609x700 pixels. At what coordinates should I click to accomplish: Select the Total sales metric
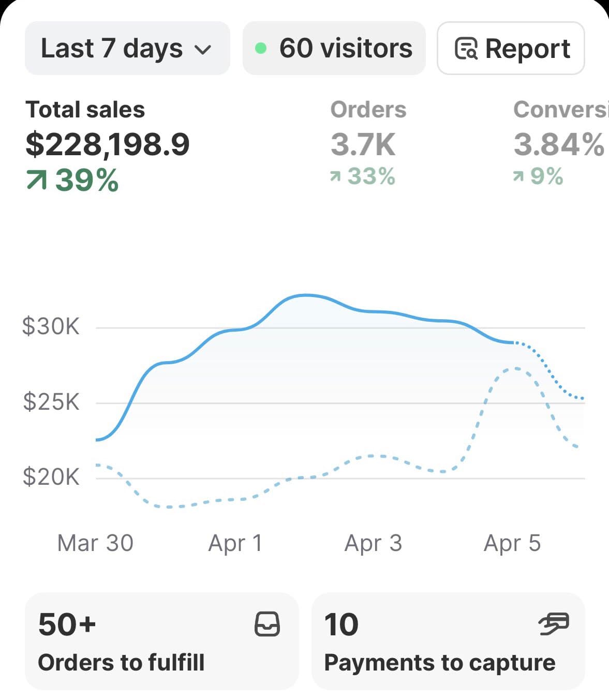108,145
